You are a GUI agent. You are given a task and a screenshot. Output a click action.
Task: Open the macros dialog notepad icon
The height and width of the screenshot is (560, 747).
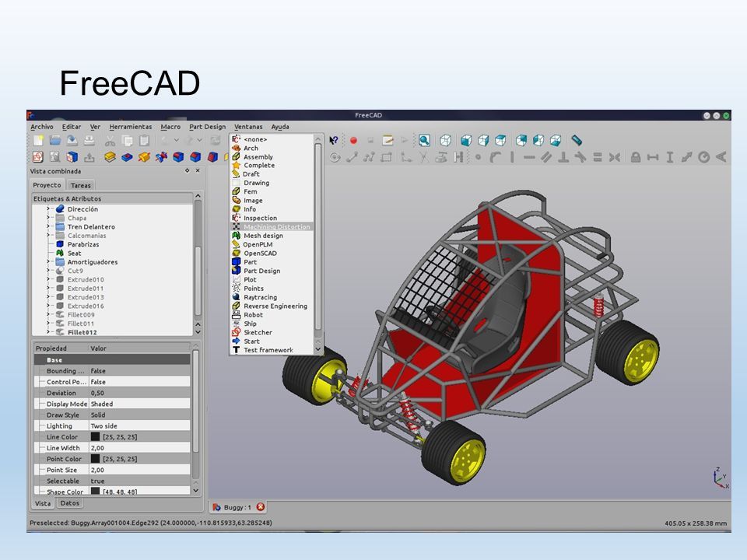(388, 141)
